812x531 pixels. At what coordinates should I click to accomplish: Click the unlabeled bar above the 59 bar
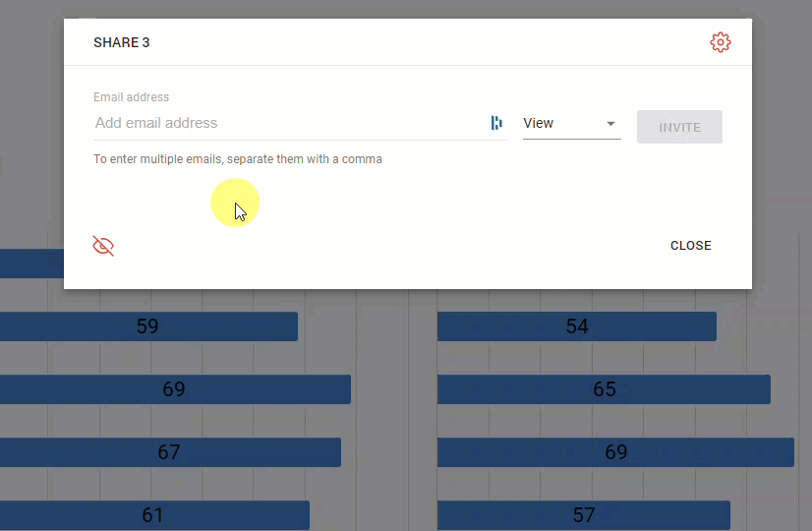pos(29,264)
